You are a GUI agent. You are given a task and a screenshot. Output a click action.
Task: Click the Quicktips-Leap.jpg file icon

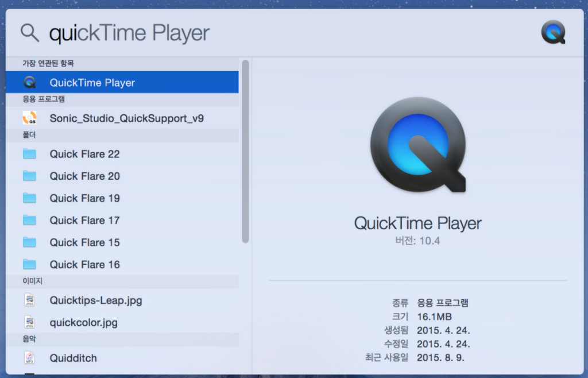point(30,300)
